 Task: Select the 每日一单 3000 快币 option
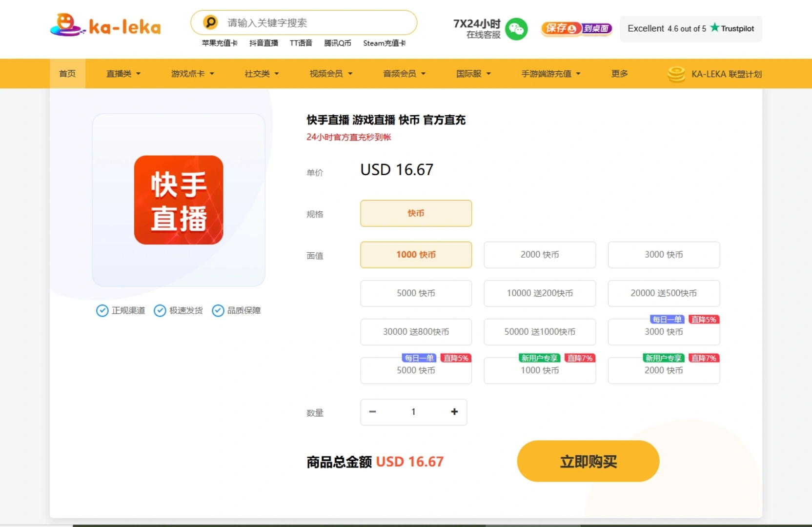click(664, 332)
